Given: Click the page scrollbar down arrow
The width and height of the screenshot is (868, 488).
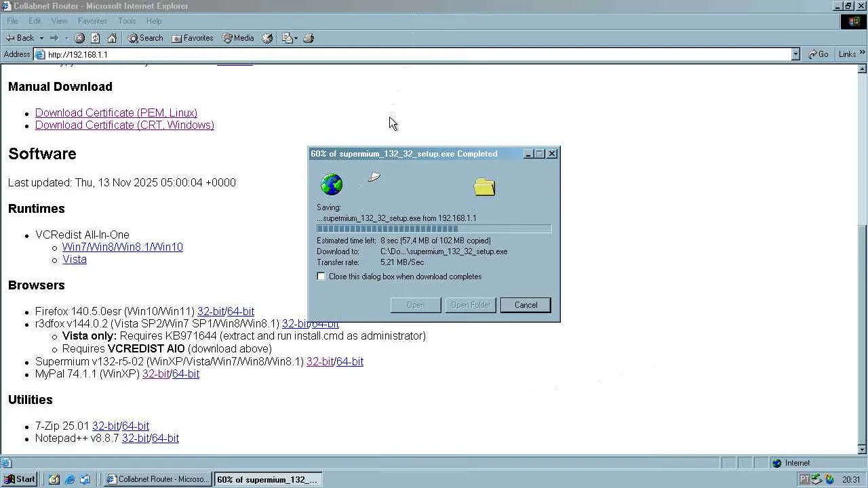Looking at the screenshot, I should click(x=863, y=449).
